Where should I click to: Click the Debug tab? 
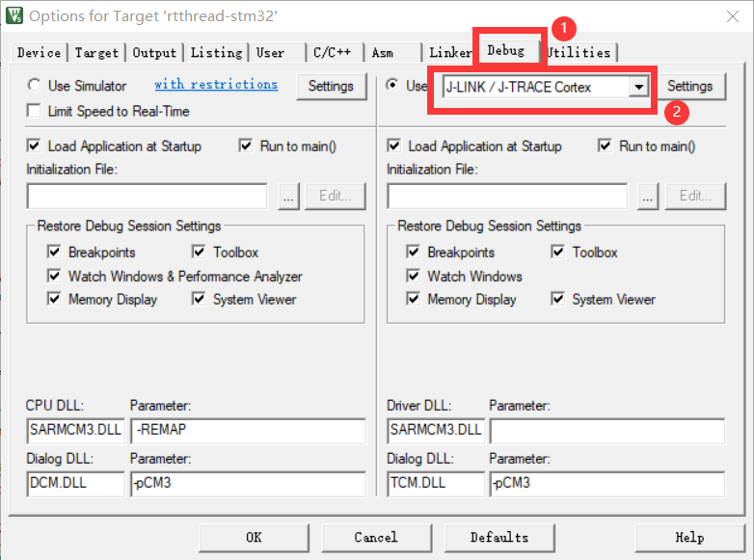[x=506, y=50]
